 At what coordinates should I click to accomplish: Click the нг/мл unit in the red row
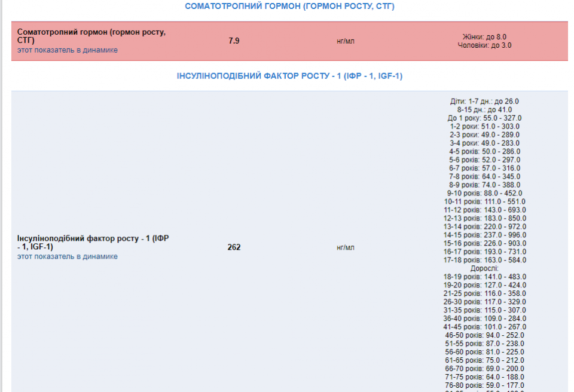click(x=346, y=41)
